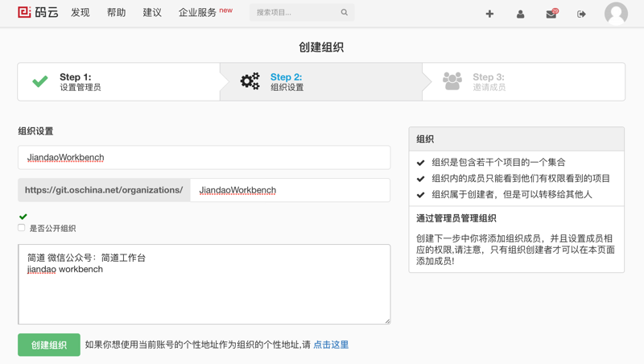Open the 帮助 menu
This screenshot has width=644, height=364.
pyautogui.click(x=117, y=13)
